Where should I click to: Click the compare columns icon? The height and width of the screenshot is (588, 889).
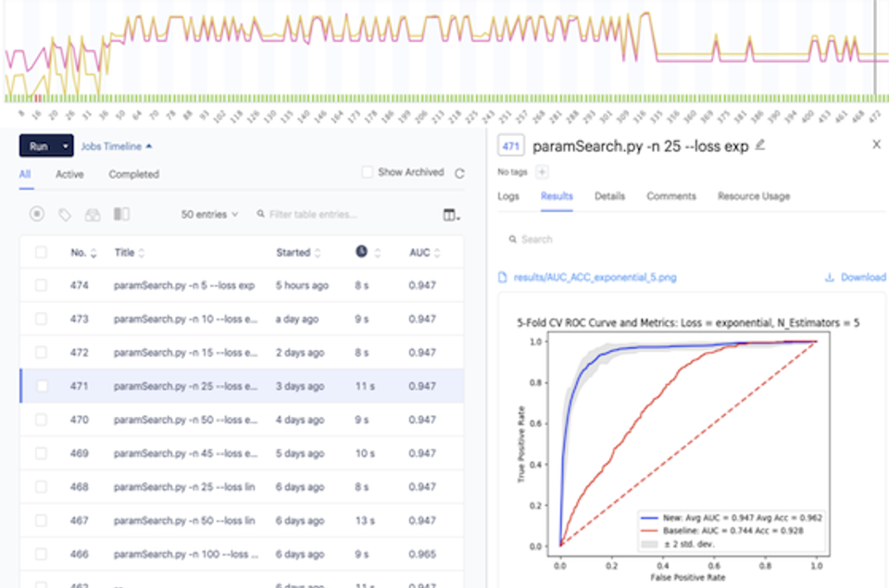(121, 214)
